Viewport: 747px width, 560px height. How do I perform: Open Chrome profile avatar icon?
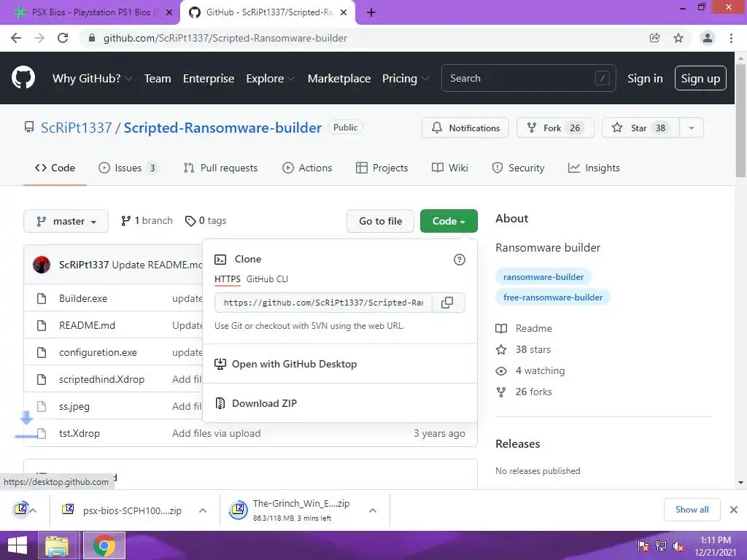[x=708, y=38]
